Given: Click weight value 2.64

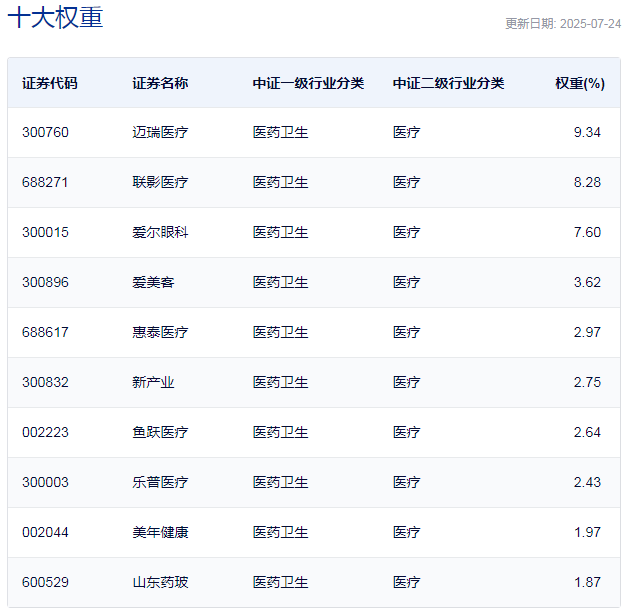Looking at the screenshot, I should [x=587, y=432].
